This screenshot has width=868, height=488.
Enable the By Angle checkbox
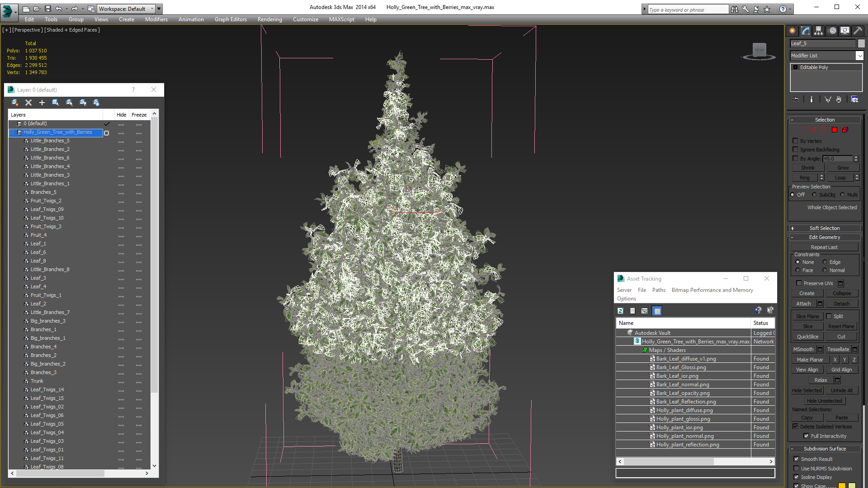click(796, 159)
